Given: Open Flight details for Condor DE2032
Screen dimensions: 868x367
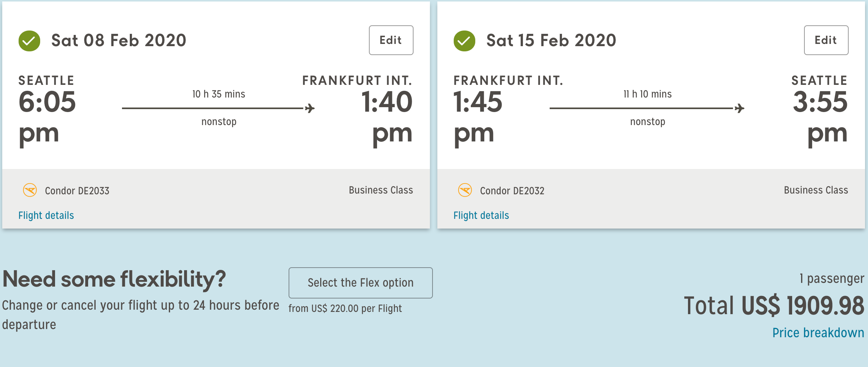Looking at the screenshot, I should [481, 216].
